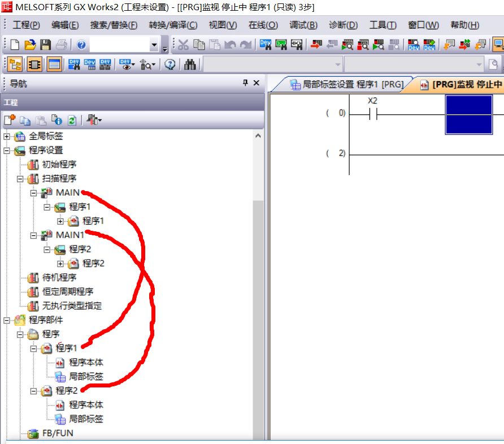Toggle the Navigation window toolbar button
This screenshot has width=504, height=444.
(15, 64)
